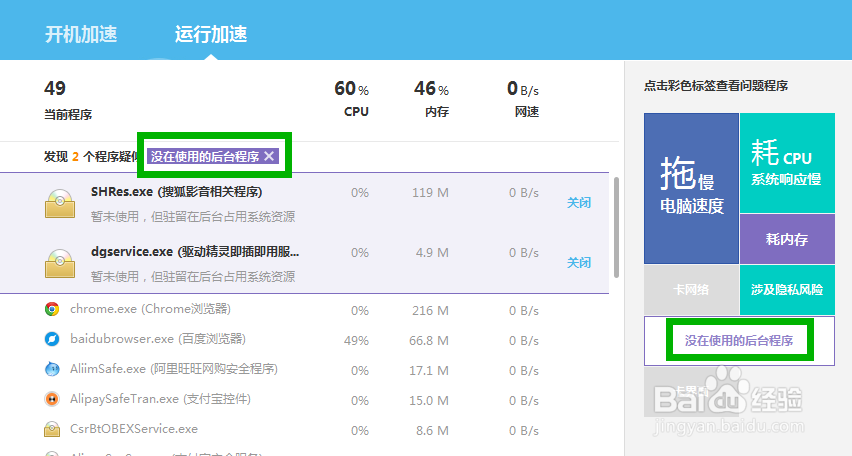Click the 8.6 M memory value
852x456 pixels.
pos(432,430)
